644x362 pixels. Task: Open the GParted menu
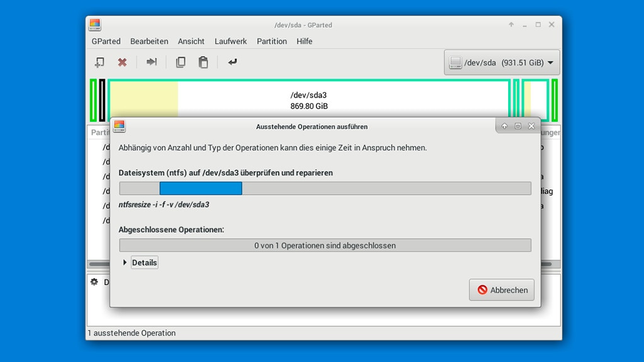coord(106,41)
